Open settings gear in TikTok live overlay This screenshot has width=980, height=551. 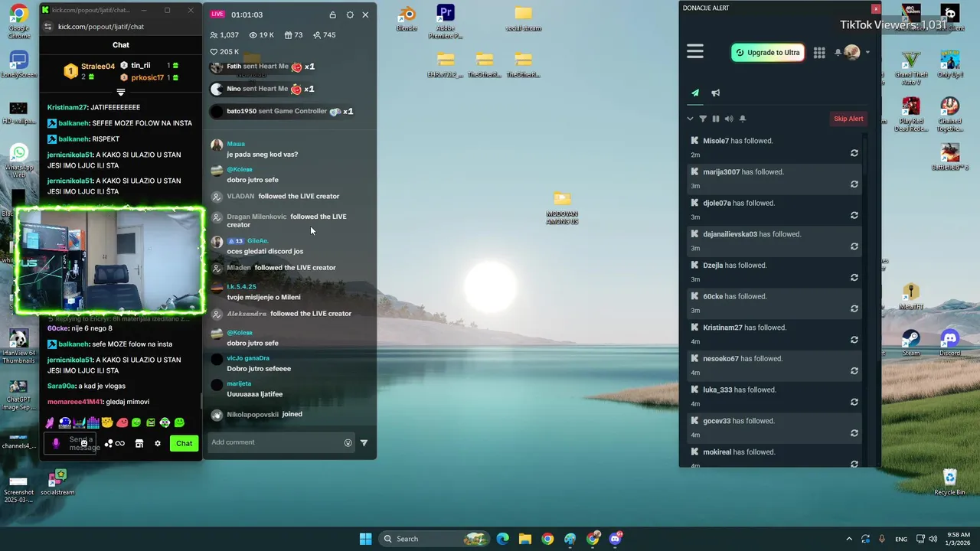[350, 15]
